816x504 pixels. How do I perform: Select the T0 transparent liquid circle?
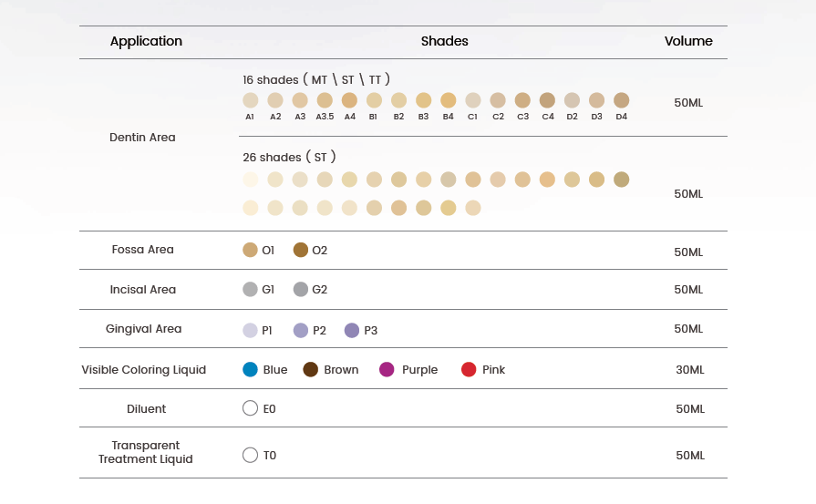251,455
